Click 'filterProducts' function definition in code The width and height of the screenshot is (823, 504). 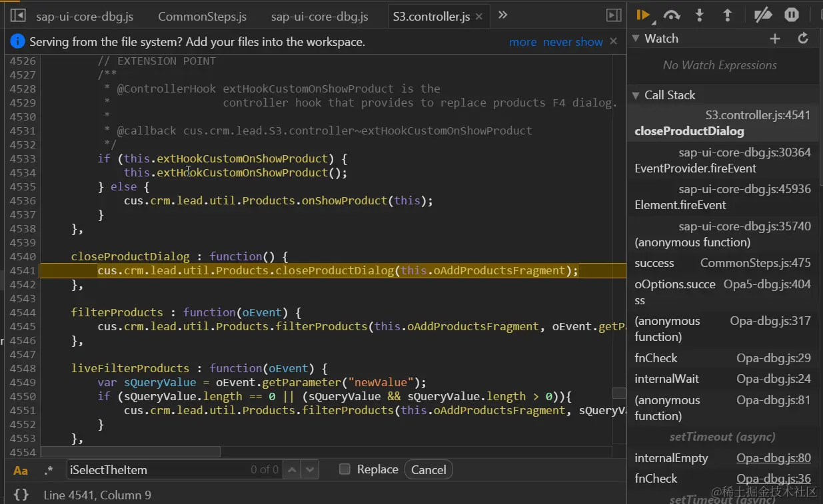pyautogui.click(x=117, y=312)
